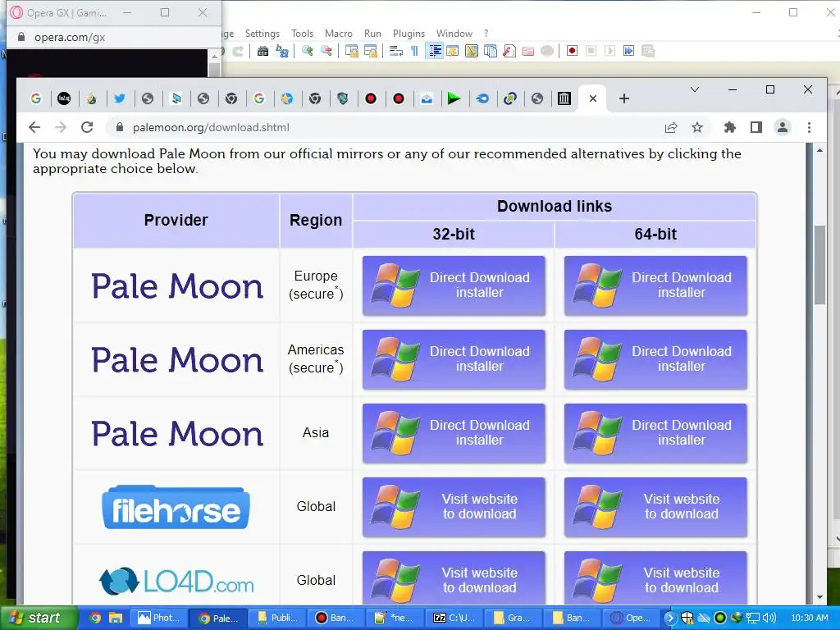
Task: Click the Run Macro Multiple Times icon
Action: click(x=628, y=51)
